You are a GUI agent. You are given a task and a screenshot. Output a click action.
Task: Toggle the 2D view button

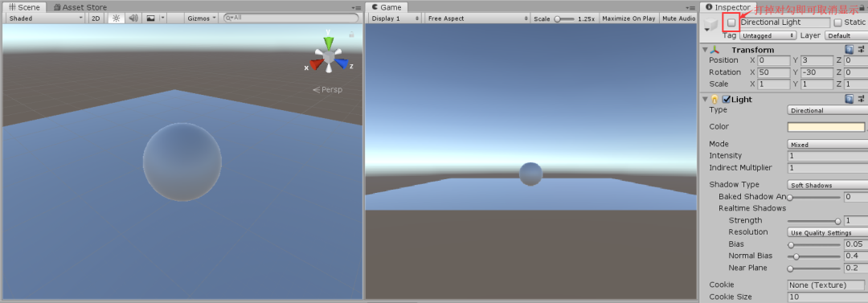96,18
